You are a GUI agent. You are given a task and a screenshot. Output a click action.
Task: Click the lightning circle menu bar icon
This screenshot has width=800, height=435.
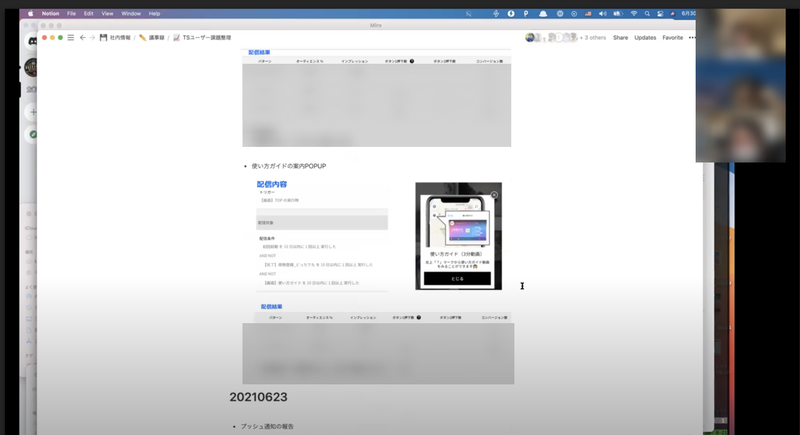point(511,14)
